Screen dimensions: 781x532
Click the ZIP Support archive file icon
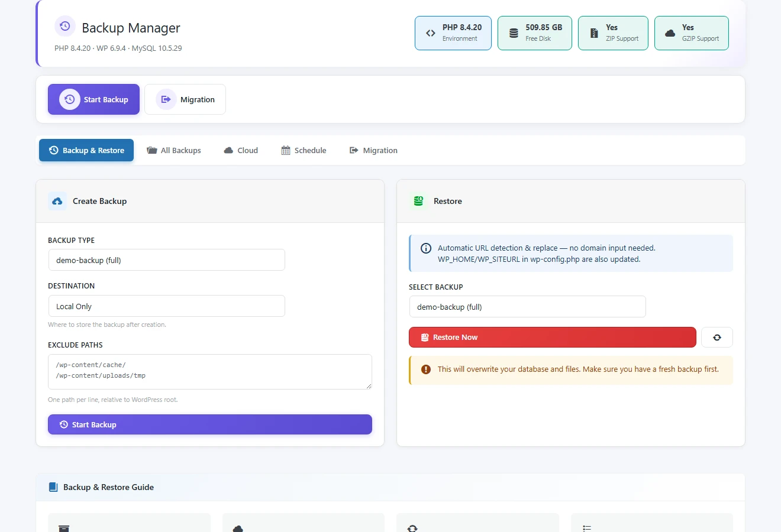point(594,33)
